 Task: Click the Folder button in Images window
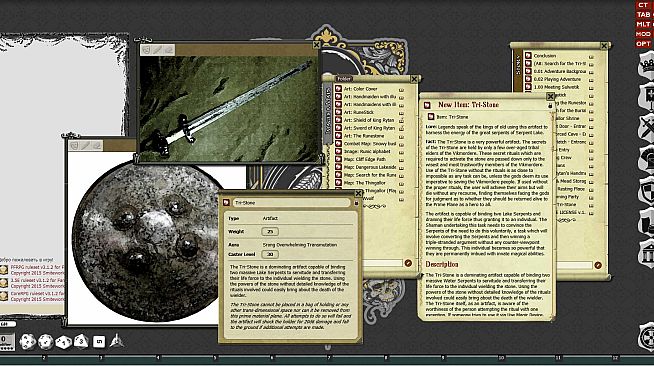(344, 79)
